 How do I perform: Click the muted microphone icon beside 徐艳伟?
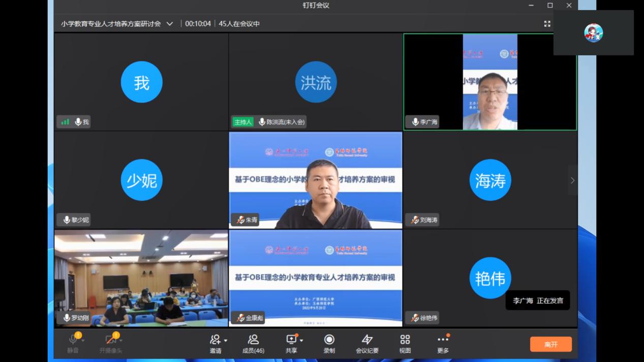click(415, 318)
